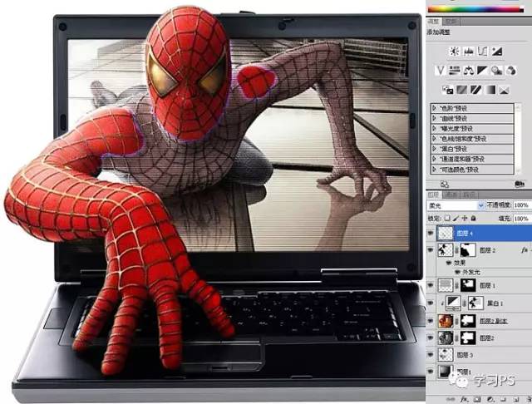Expand the "色阶" presets list
Viewport: 532px width, 404px height.
tap(434, 108)
